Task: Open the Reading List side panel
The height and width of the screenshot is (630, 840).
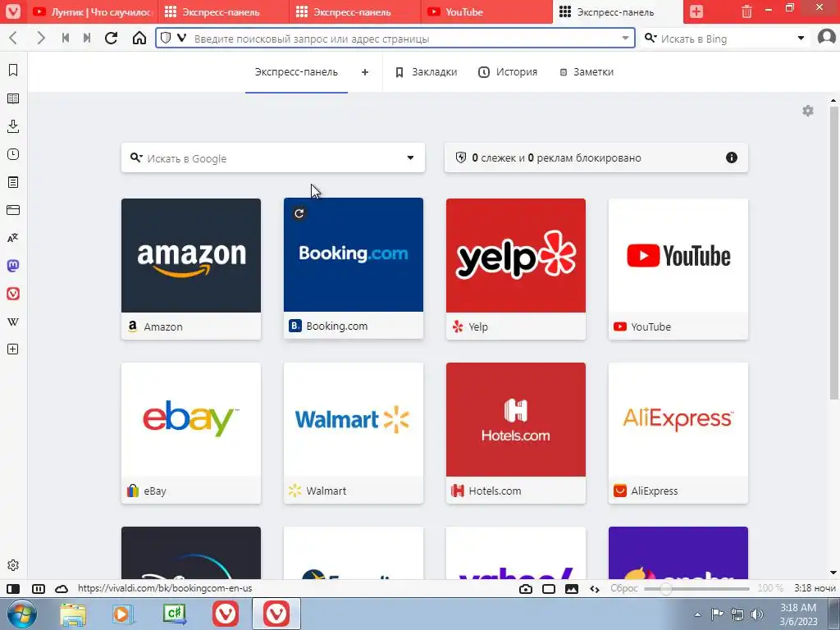Action: coord(13,98)
